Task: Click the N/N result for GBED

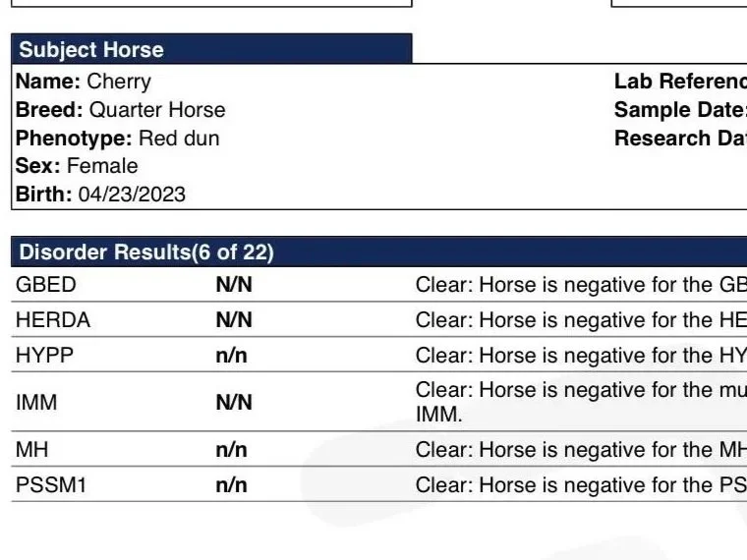Action: [234, 285]
